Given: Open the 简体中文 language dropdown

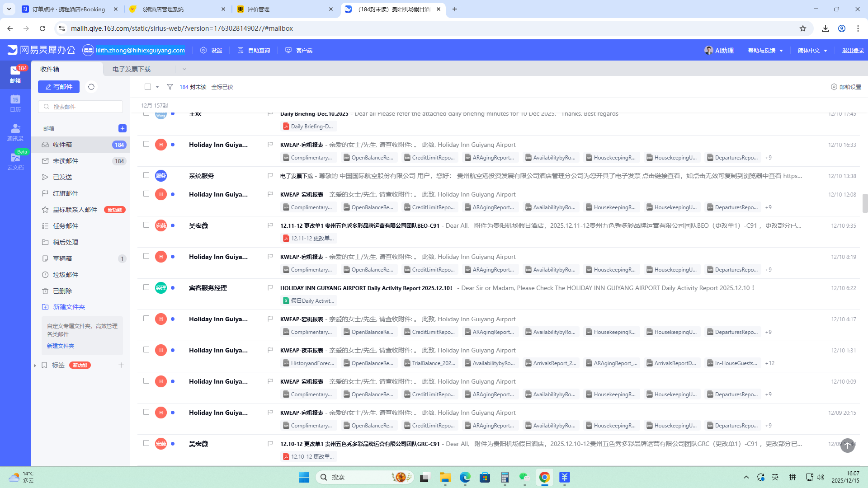Looking at the screenshot, I should (x=812, y=50).
